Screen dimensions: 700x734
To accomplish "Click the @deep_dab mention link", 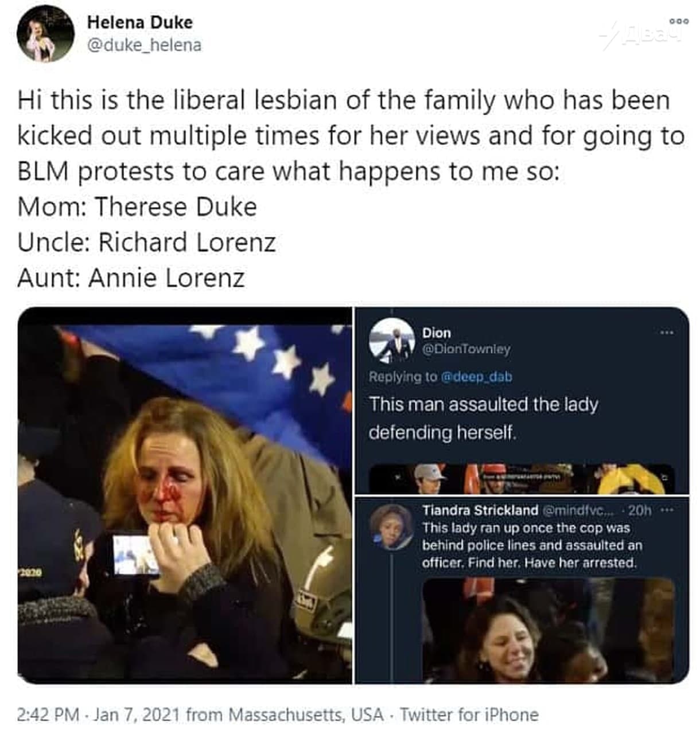I will [476, 377].
